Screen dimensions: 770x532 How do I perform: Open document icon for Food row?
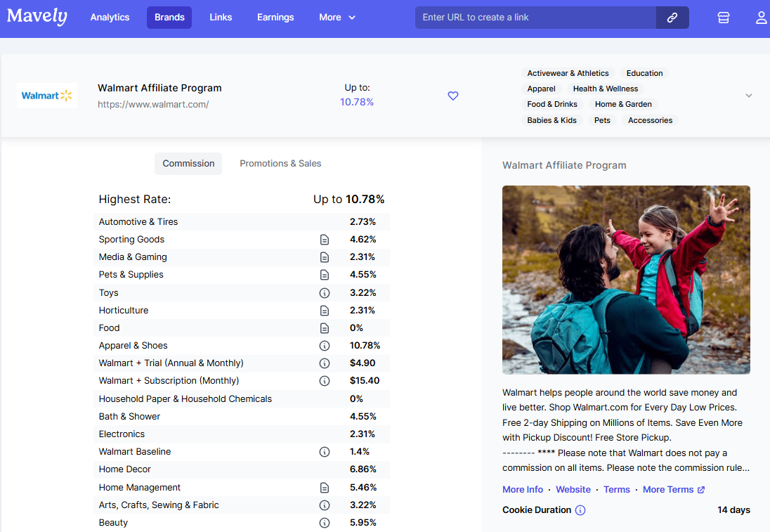[324, 328]
